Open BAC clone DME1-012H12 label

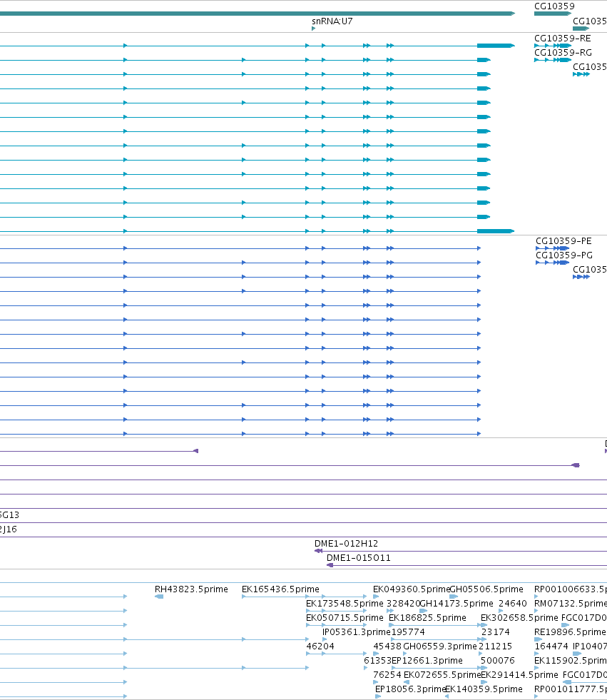tap(346, 544)
